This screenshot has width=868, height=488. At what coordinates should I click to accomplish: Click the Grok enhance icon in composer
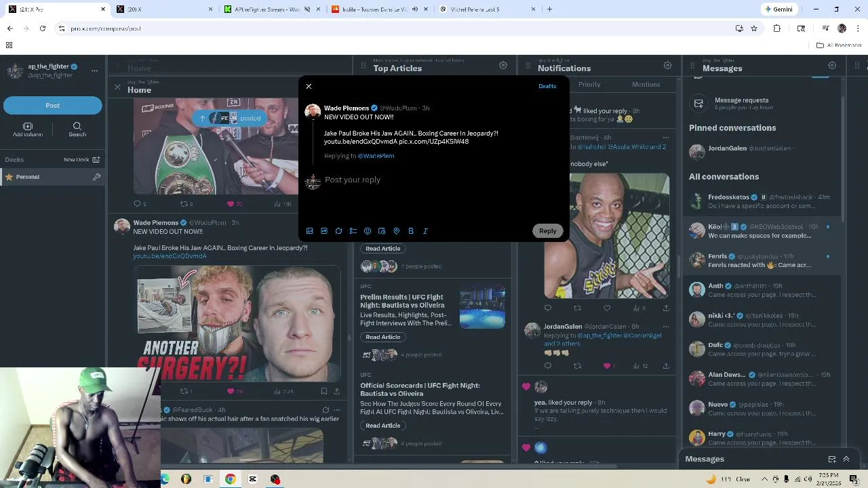(x=338, y=231)
